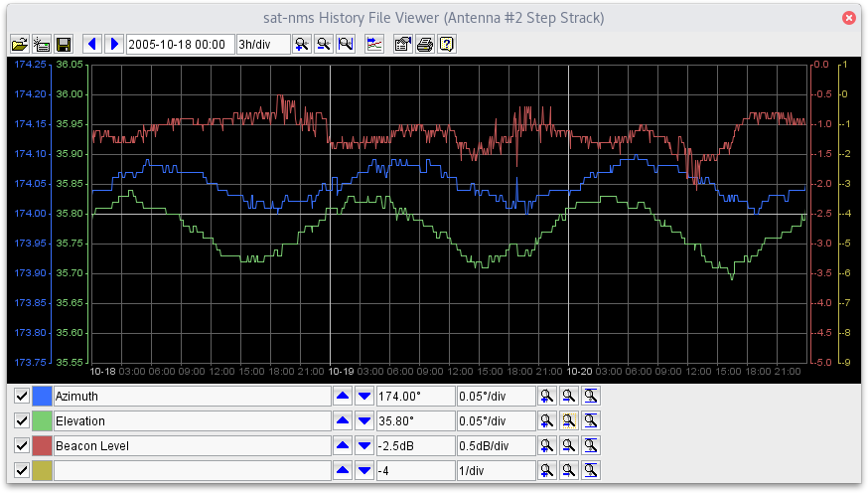The width and height of the screenshot is (868, 493).
Task: Click the time axis zoom out icon
Action: pyautogui.click(x=324, y=44)
